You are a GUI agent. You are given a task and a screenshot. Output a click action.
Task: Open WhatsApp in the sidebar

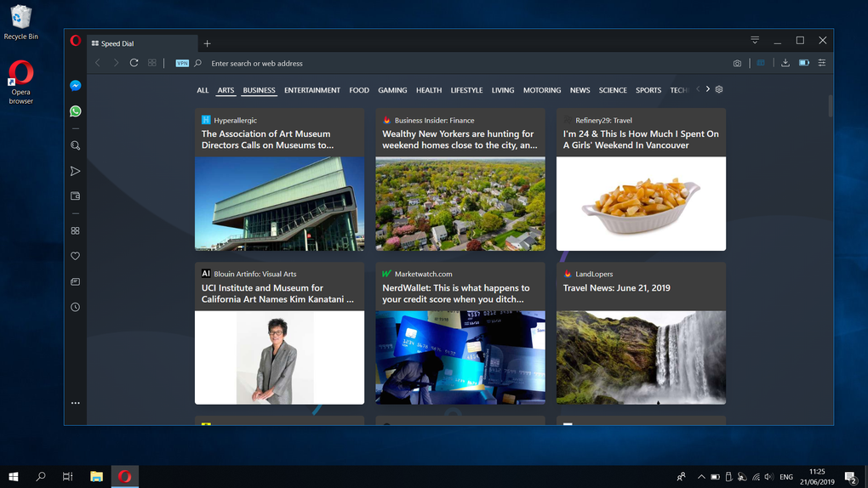coord(75,111)
